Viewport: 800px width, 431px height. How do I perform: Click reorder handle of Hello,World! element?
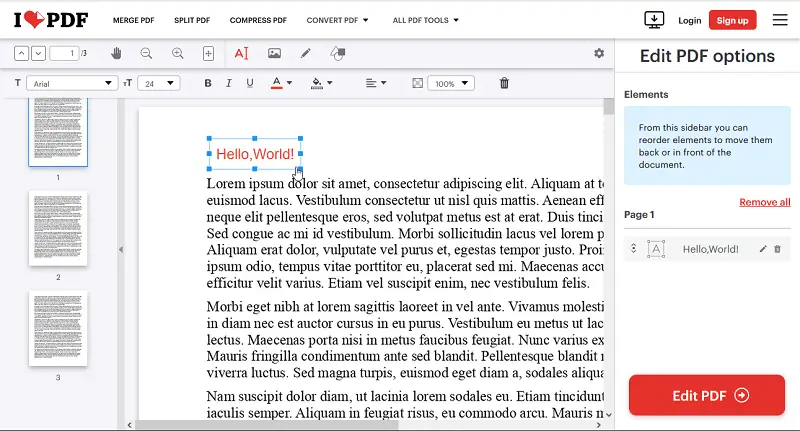tap(633, 249)
